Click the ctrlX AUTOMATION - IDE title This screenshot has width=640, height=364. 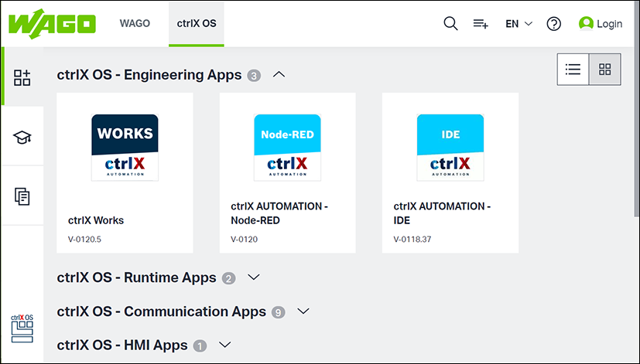(x=442, y=213)
